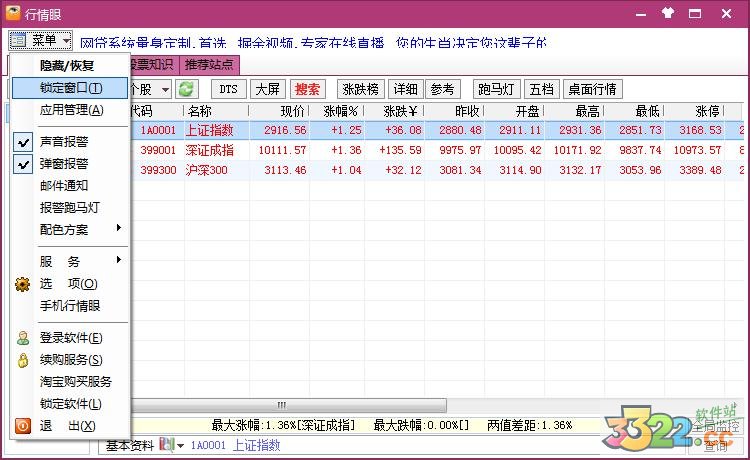
Task: Click the 涨停 column header
Action: tap(695, 111)
